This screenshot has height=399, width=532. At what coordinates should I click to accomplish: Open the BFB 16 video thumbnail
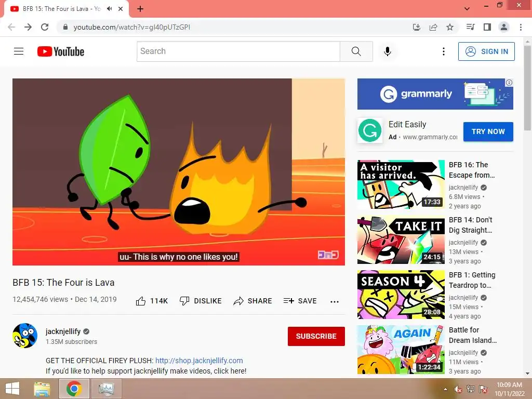(401, 184)
